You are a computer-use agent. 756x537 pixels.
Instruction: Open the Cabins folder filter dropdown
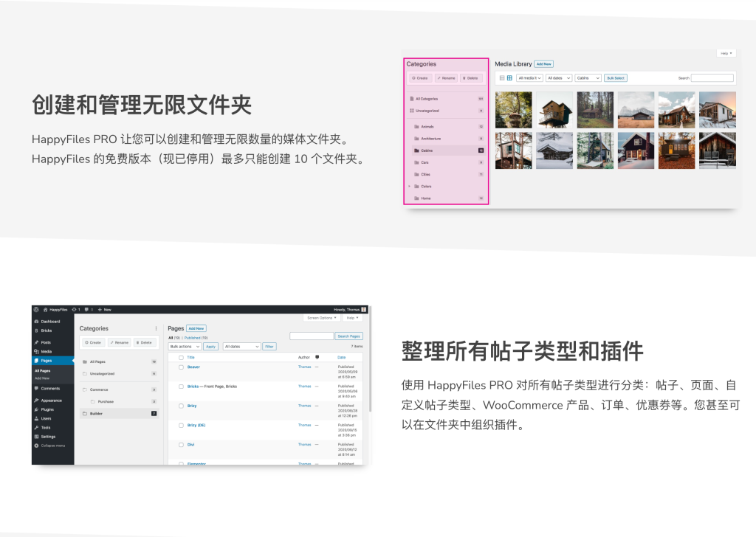coord(588,78)
